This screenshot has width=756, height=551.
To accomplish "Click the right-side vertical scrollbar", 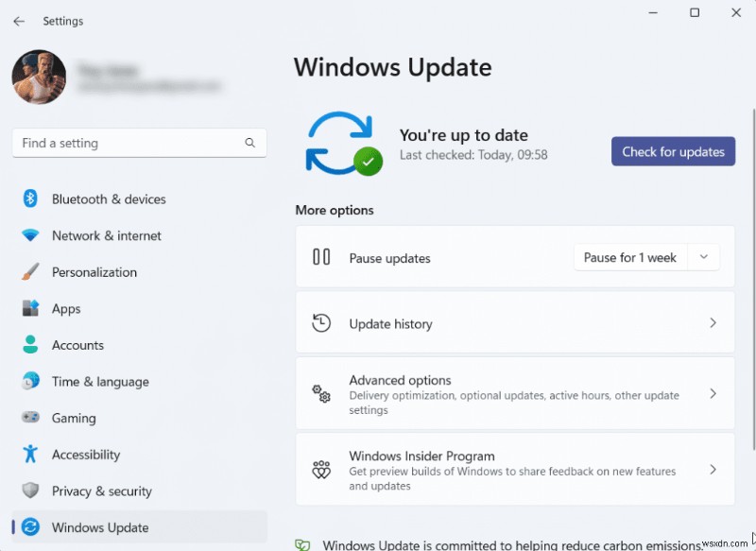I will [x=753, y=280].
